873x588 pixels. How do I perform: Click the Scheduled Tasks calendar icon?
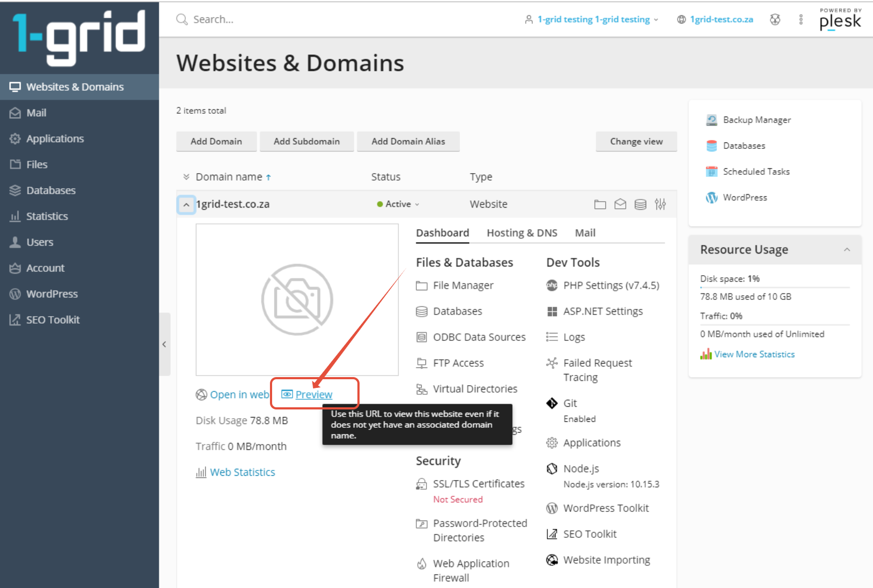point(712,172)
